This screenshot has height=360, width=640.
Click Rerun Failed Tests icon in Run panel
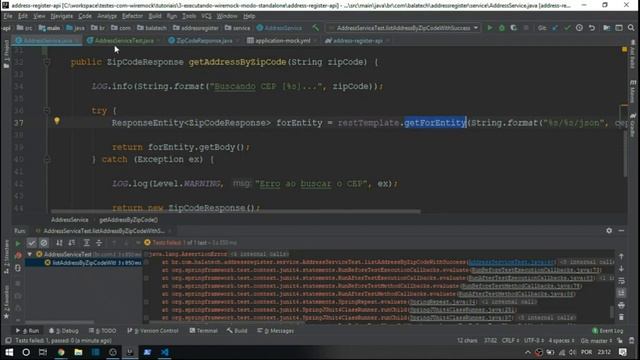(x=18, y=256)
